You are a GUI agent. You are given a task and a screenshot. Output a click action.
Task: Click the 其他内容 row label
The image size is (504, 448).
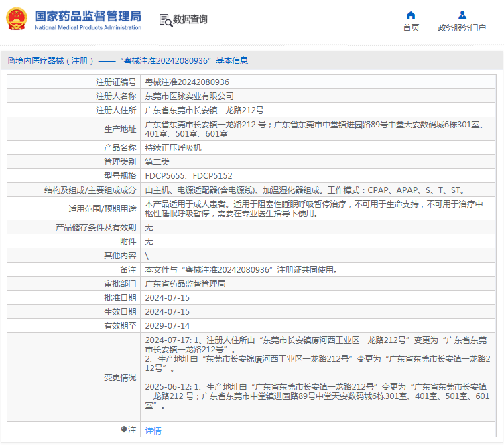click(x=120, y=256)
